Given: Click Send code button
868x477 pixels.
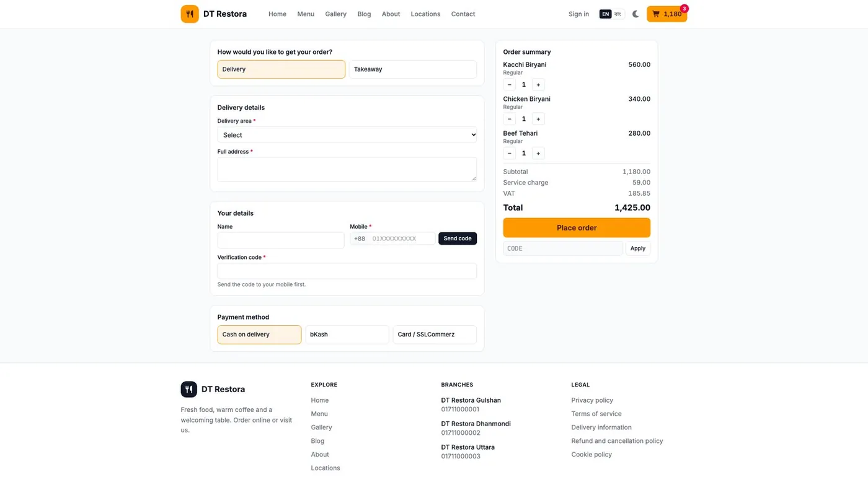Looking at the screenshot, I should coord(458,239).
